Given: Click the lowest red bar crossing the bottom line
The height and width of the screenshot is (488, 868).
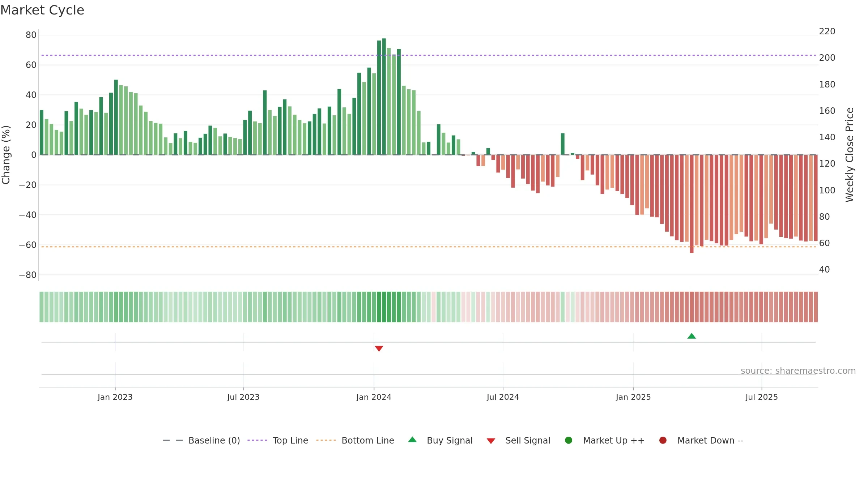Looking at the screenshot, I should (692, 204).
